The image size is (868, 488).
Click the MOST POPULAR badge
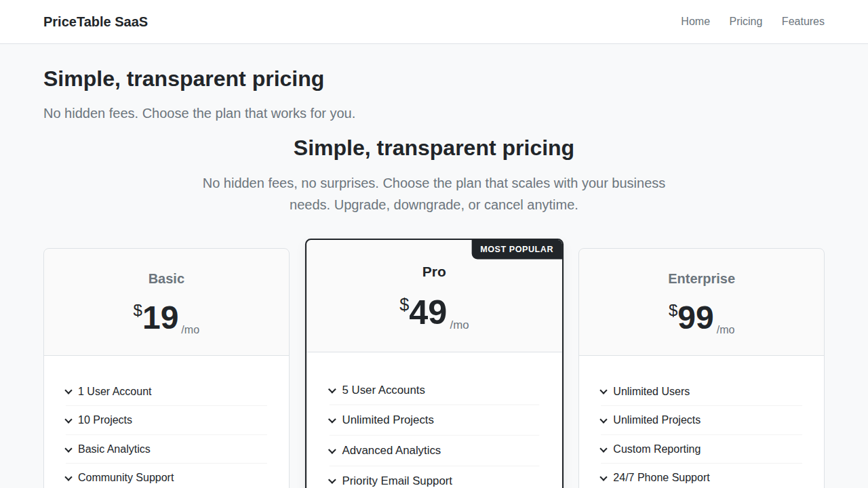pos(517,249)
